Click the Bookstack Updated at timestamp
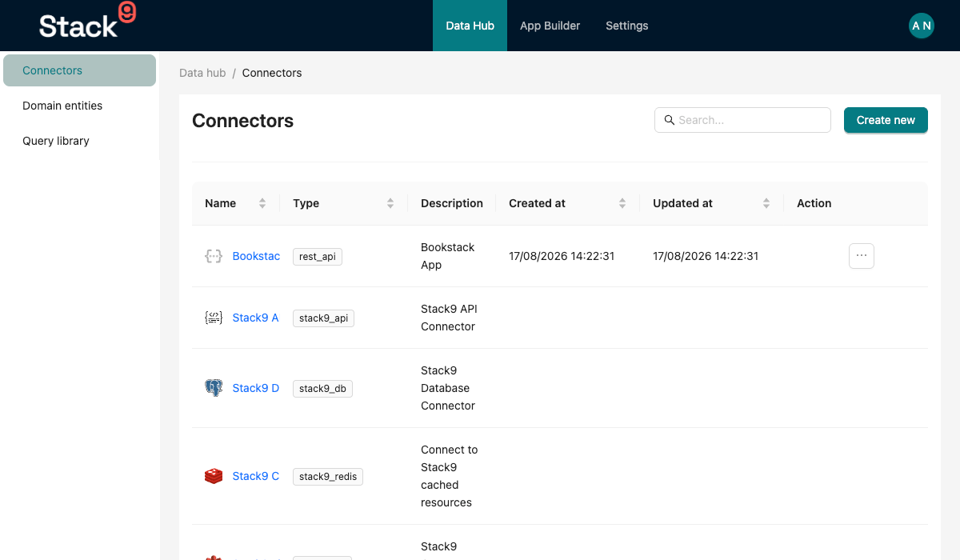 pos(706,256)
